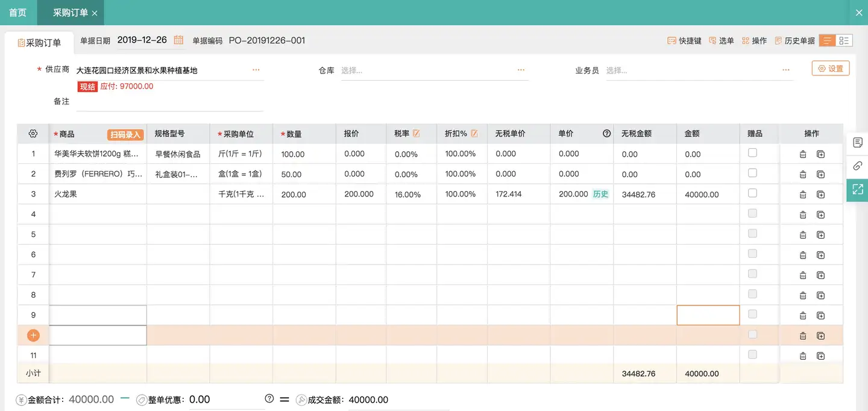Switch to the 首页 home tab
This screenshot has height=411, width=868.
pyautogui.click(x=17, y=13)
